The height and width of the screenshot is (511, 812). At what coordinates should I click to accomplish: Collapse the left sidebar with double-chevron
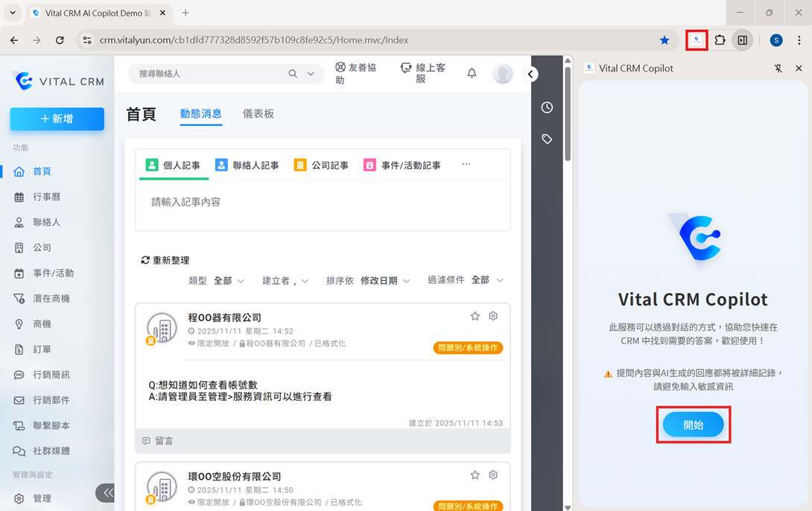(x=108, y=492)
